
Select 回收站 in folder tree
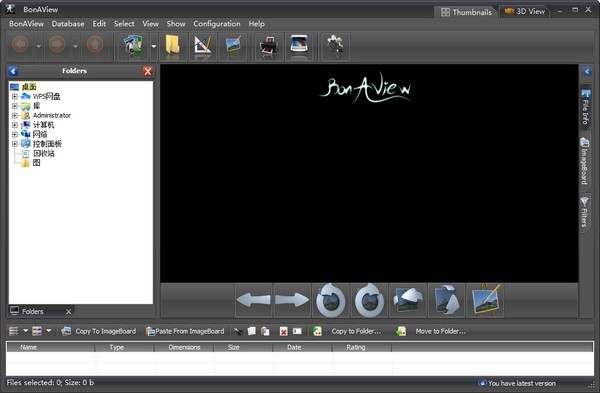(44, 153)
